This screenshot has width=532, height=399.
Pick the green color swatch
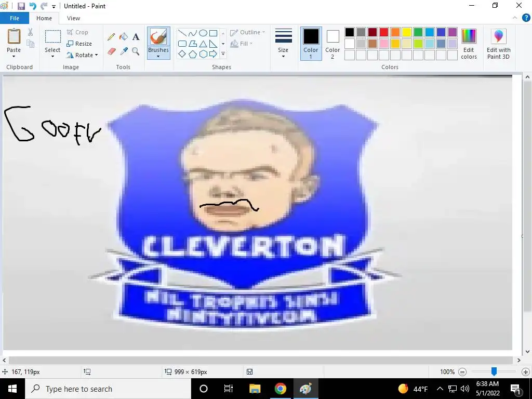418,32
